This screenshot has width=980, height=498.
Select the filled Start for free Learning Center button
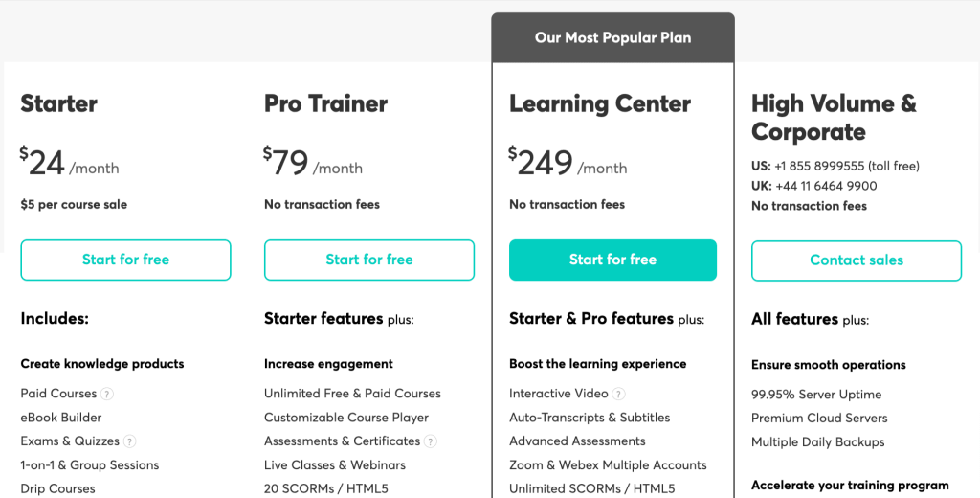tap(612, 260)
